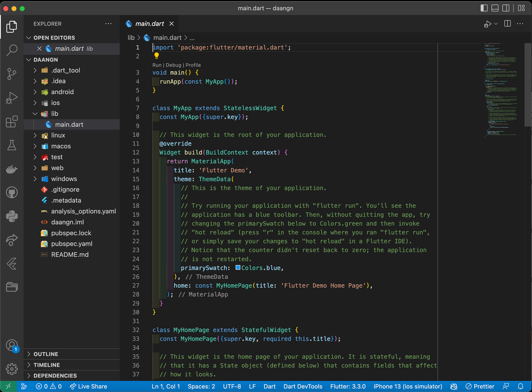Open Dart DevTools from status bar
This screenshot has height=392, width=532.
click(304, 386)
